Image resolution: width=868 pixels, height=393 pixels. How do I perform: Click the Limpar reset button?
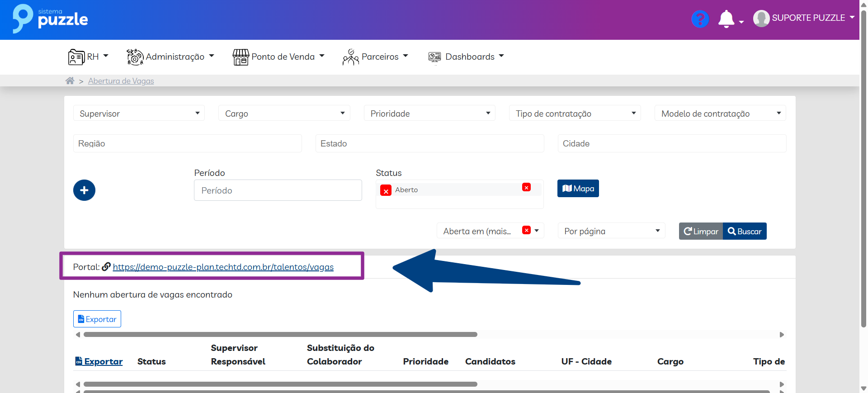click(701, 231)
